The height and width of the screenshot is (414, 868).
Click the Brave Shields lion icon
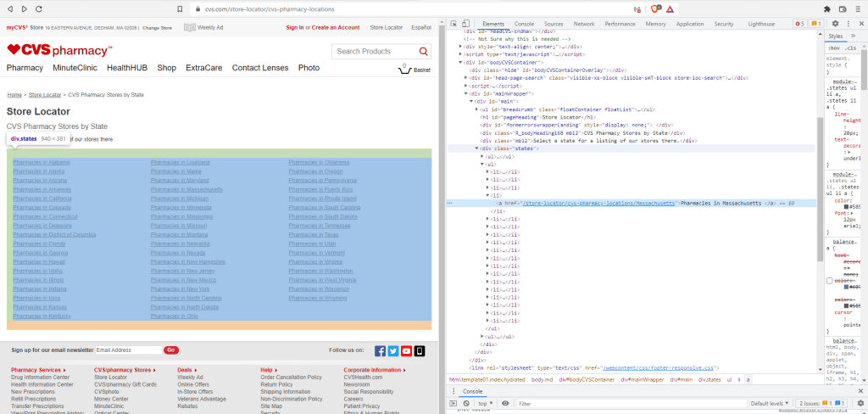click(654, 8)
